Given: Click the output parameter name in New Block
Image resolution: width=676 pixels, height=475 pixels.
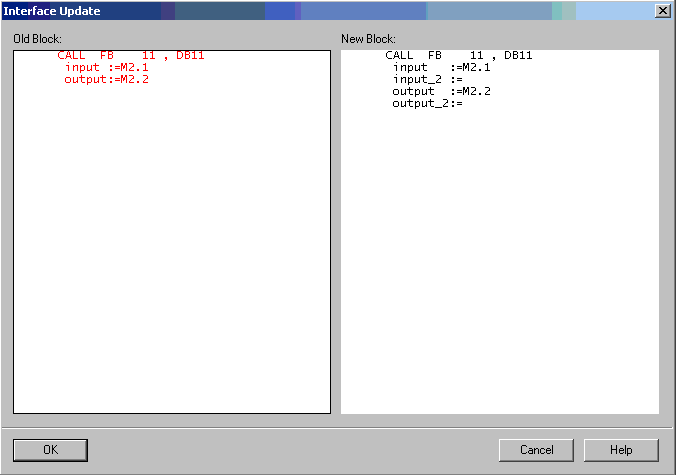Looking at the screenshot, I should point(413,91).
